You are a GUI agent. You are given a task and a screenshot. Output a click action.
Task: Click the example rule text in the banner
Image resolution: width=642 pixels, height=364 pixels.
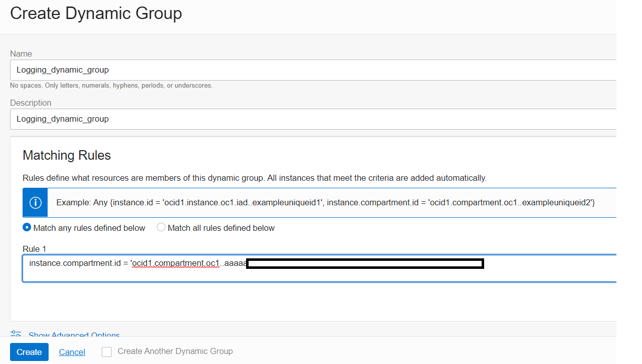coord(325,203)
